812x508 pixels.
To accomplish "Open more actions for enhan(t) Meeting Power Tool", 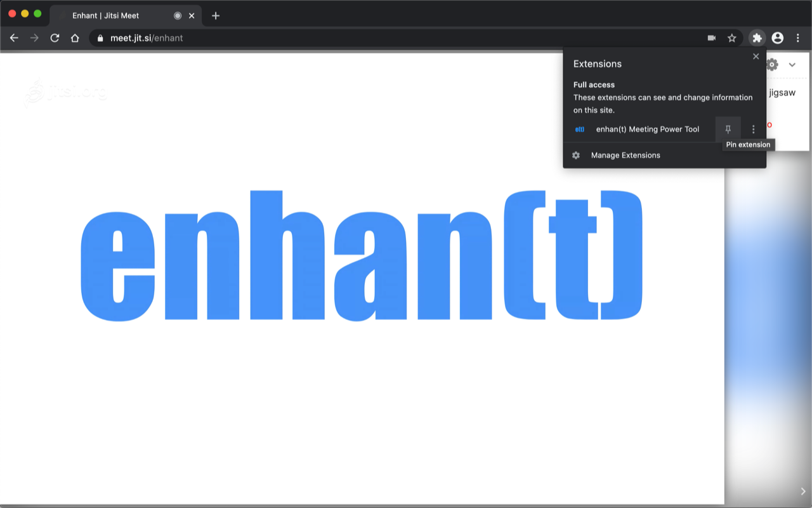I will point(753,130).
